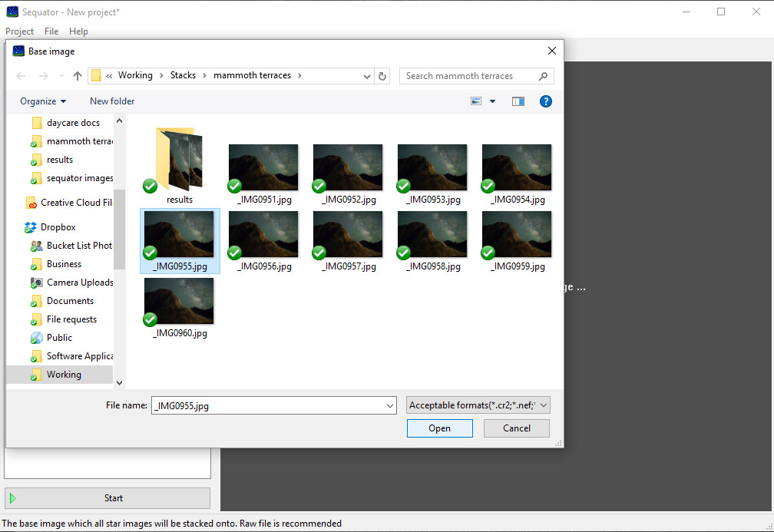This screenshot has height=532, width=774.
Task: Open the File menu
Action: (51, 31)
